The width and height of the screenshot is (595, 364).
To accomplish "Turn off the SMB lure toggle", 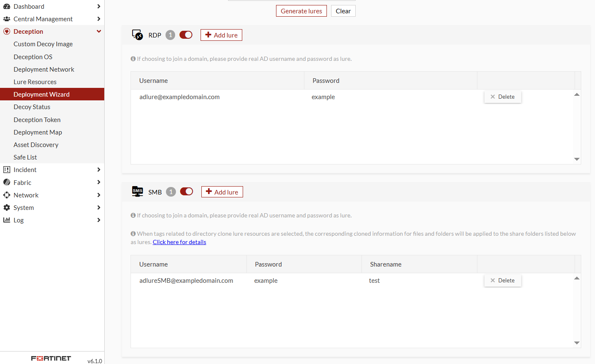I will click(186, 192).
